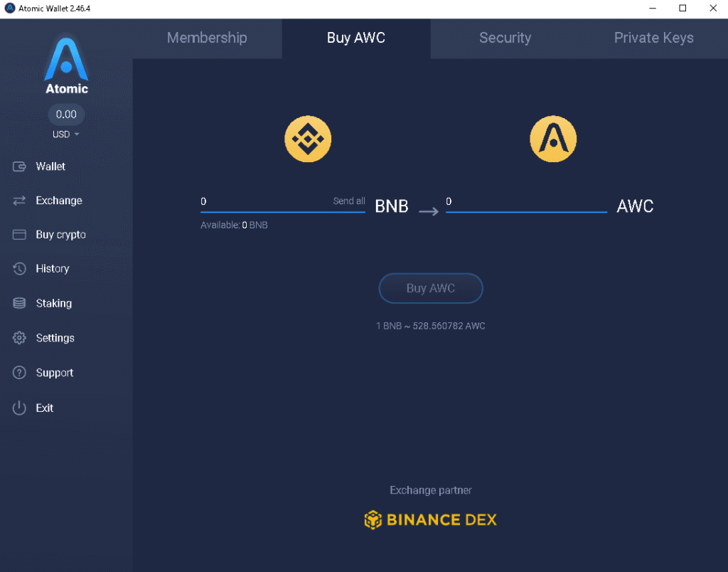
Task: Click the Exchange arrows icon
Action: click(20, 201)
